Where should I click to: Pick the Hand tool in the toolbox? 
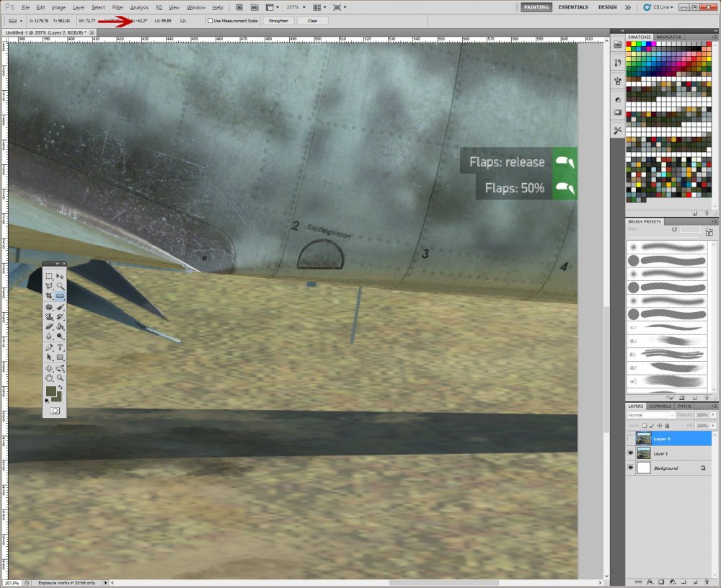49,377
